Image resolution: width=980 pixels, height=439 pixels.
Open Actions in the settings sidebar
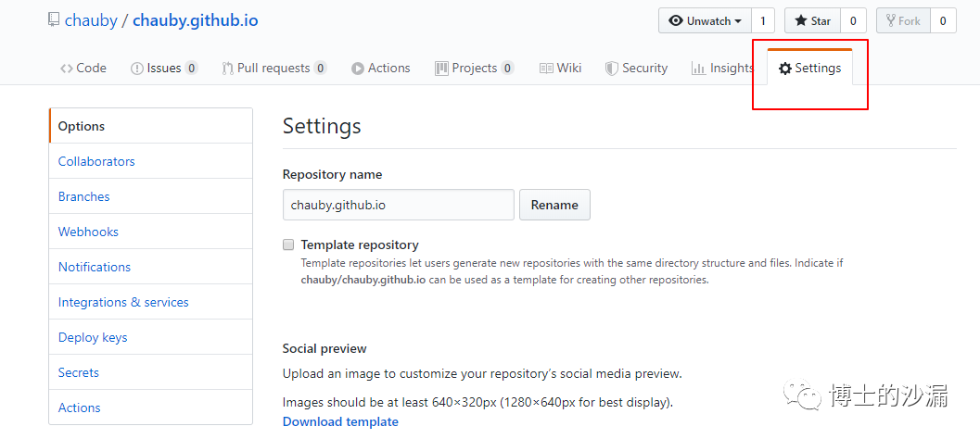click(x=150, y=408)
